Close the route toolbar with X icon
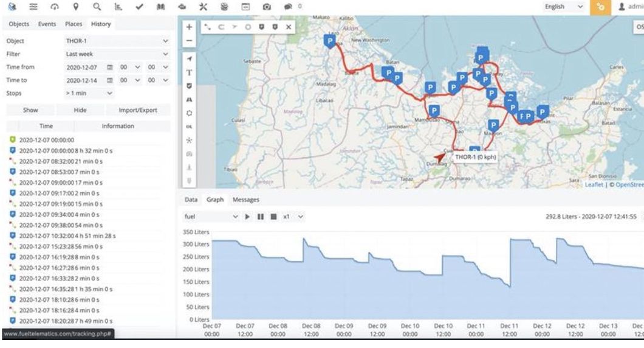Screen dimensions: 644x348 coord(289,27)
